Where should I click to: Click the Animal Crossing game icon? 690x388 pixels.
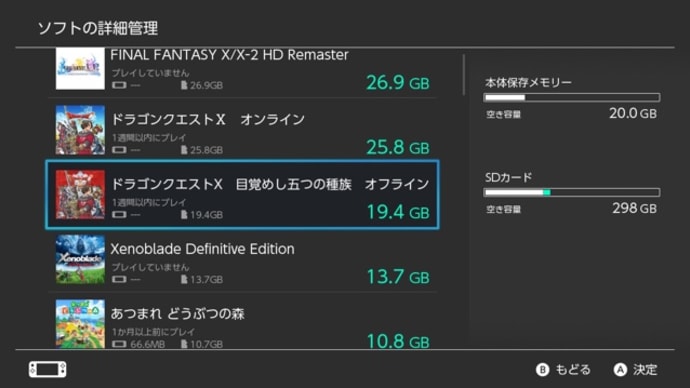[80, 324]
